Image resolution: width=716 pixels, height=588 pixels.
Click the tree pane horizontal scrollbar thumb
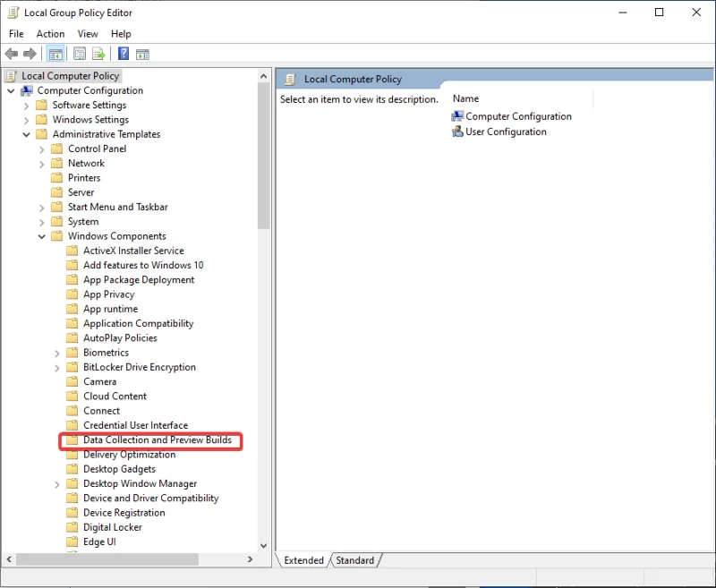coord(107,559)
